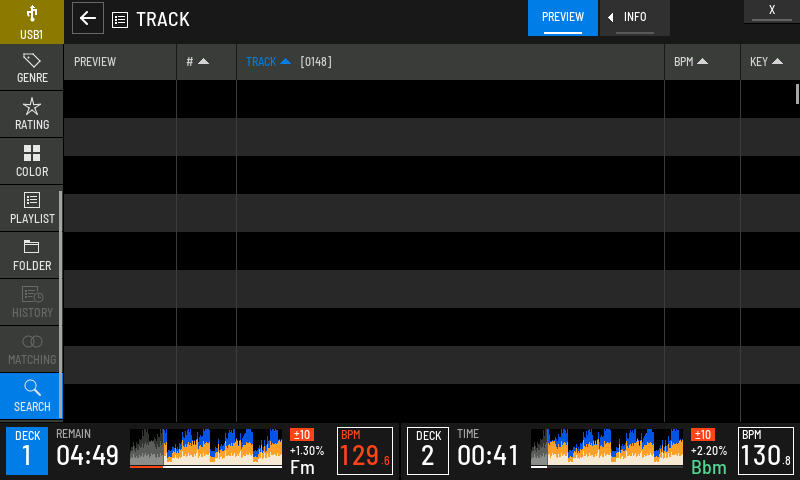Viewport: 800px width, 480px height.
Task: Click the track list icon beside TRACK title
Action: [120, 20]
